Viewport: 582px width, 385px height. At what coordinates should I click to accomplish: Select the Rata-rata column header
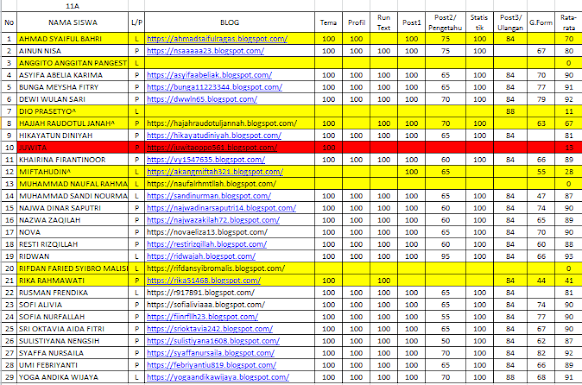[x=568, y=22]
